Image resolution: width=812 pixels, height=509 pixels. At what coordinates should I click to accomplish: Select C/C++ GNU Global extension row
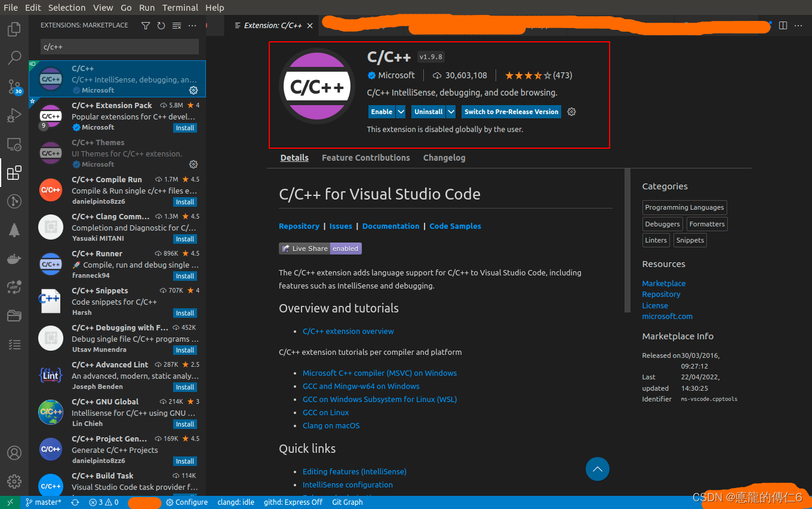118,413
